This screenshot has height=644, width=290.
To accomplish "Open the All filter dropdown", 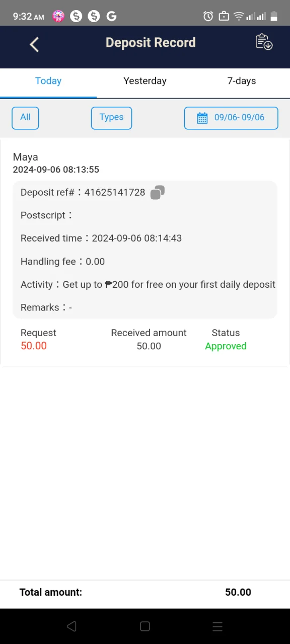I will pyautogui.click(x=25, y=118).
